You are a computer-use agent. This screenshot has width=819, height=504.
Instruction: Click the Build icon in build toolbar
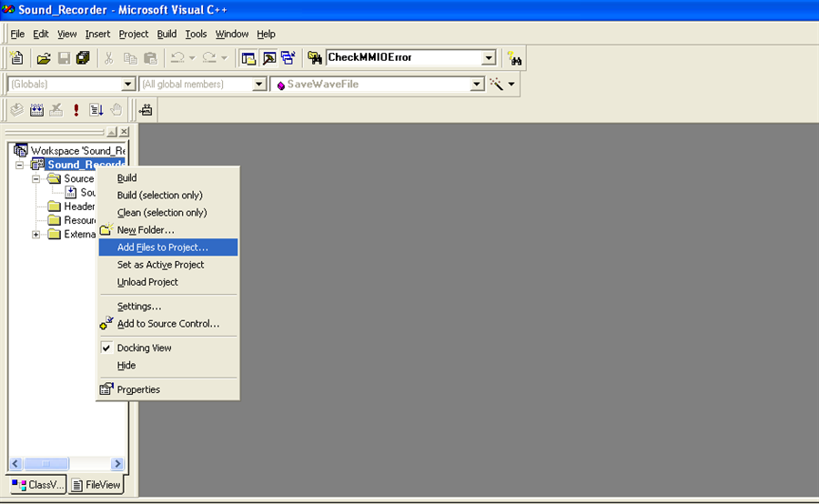tap(36, 110)
